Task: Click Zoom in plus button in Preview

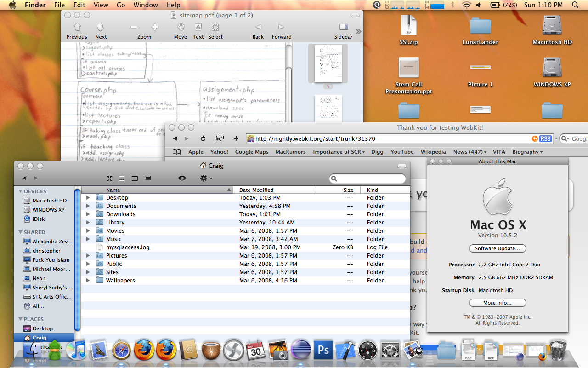Action: (x=155, y=28)
